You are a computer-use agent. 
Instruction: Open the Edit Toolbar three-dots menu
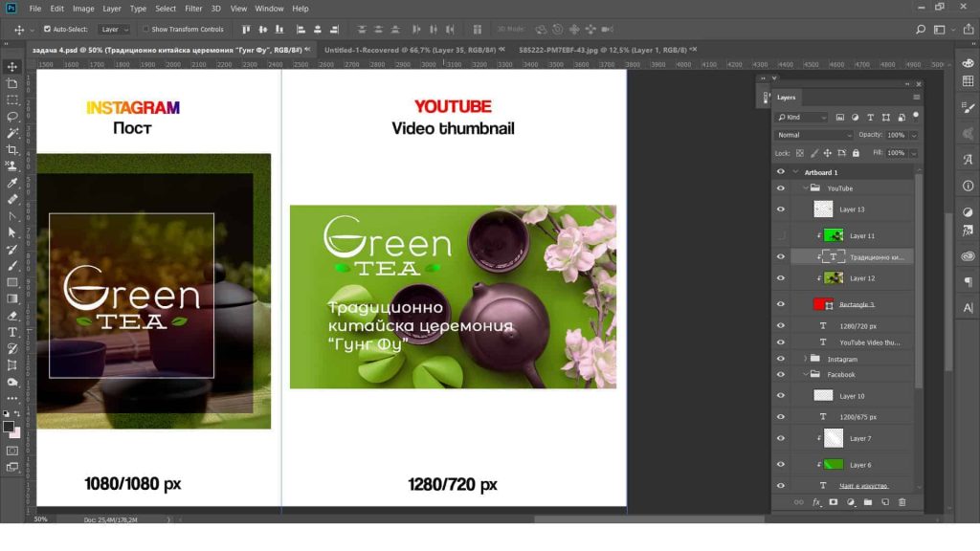[11, 399]
